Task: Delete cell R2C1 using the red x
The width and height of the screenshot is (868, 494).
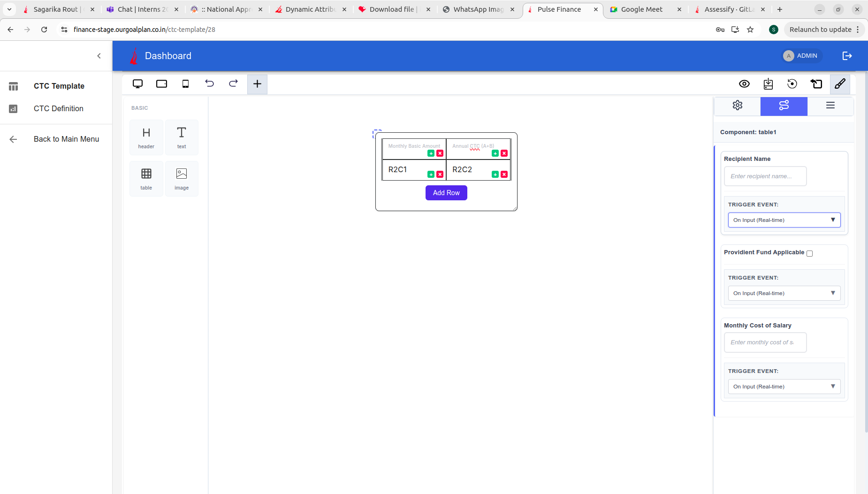Action: coord(439,174)
